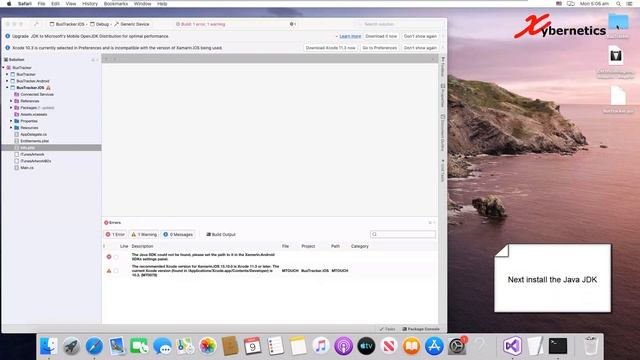
Task: Open the FaceTime Dock icon
Action: [140, 346]
